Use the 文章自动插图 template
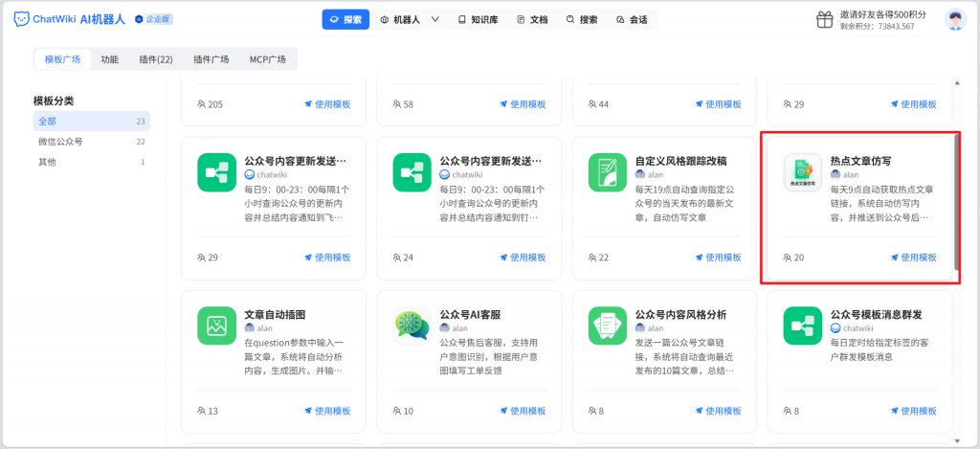This screenshot has height=449, width=980. [327, 411]
